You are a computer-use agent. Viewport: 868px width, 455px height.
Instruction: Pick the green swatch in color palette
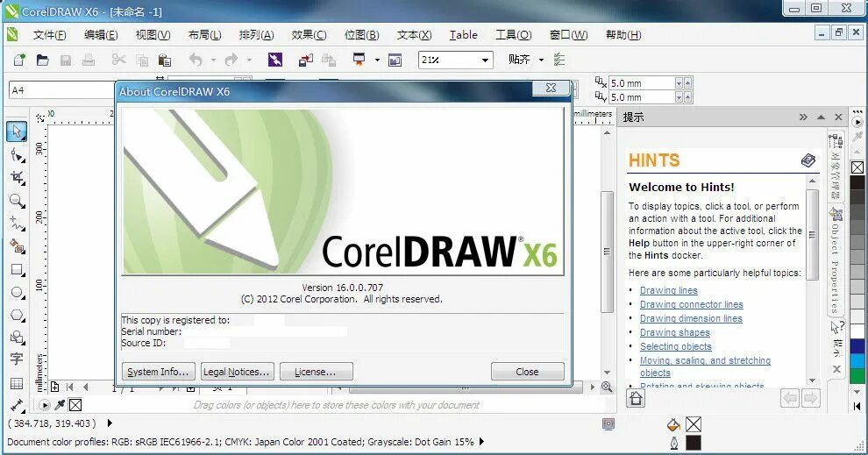point(857,376)
